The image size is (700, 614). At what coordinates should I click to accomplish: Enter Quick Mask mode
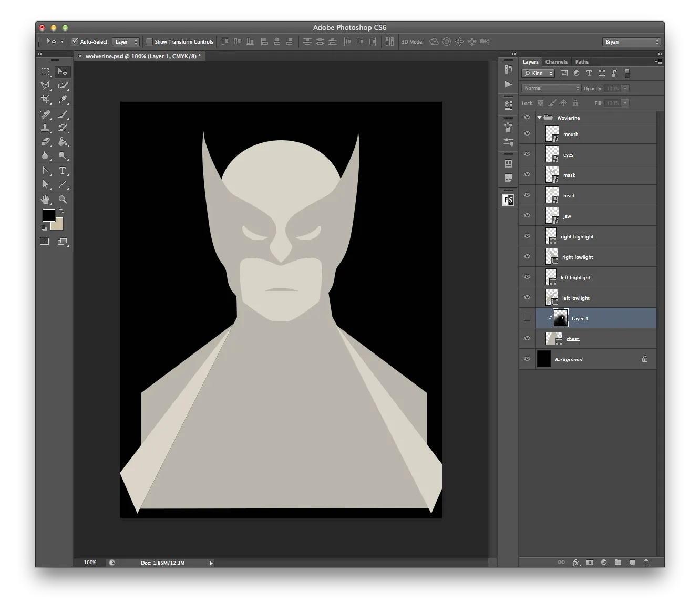tap(45, 242)
